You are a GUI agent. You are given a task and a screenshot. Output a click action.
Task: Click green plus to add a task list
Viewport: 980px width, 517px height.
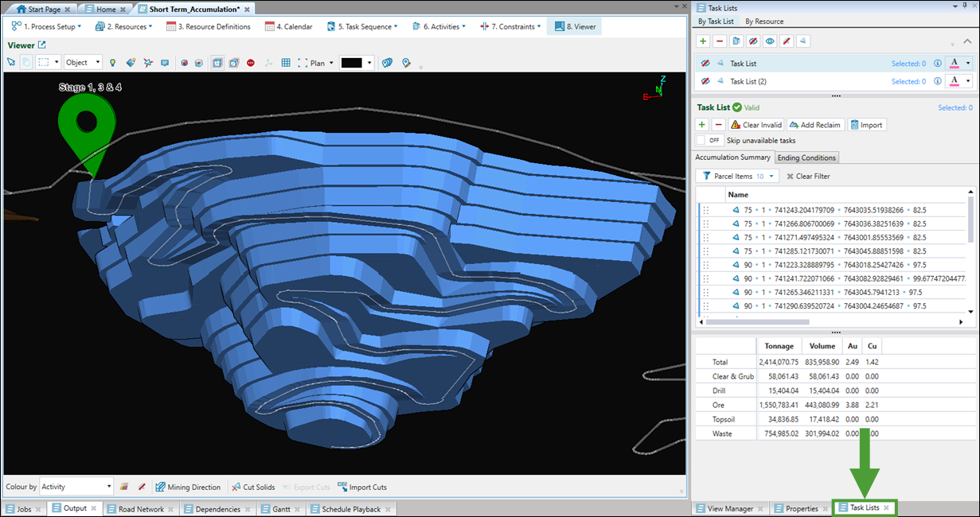point(702,41)
